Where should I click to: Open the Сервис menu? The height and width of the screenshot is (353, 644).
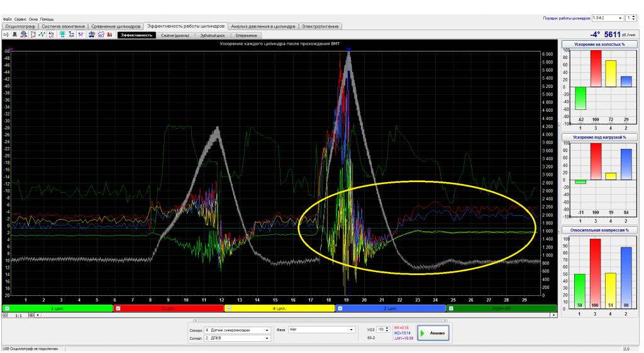coord(20,19)
